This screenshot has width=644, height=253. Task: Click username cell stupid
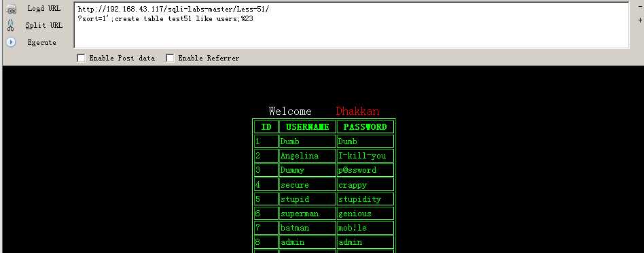308,199
